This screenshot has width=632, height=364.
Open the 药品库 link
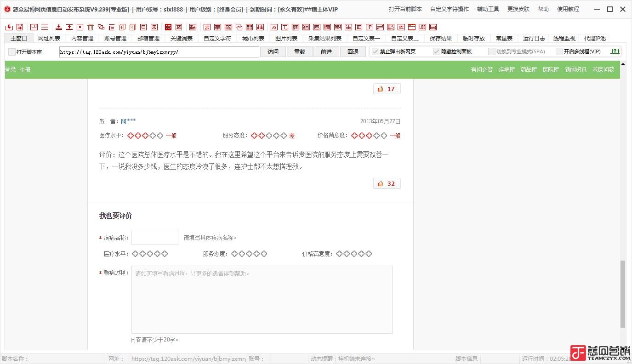tap(529, 69)
